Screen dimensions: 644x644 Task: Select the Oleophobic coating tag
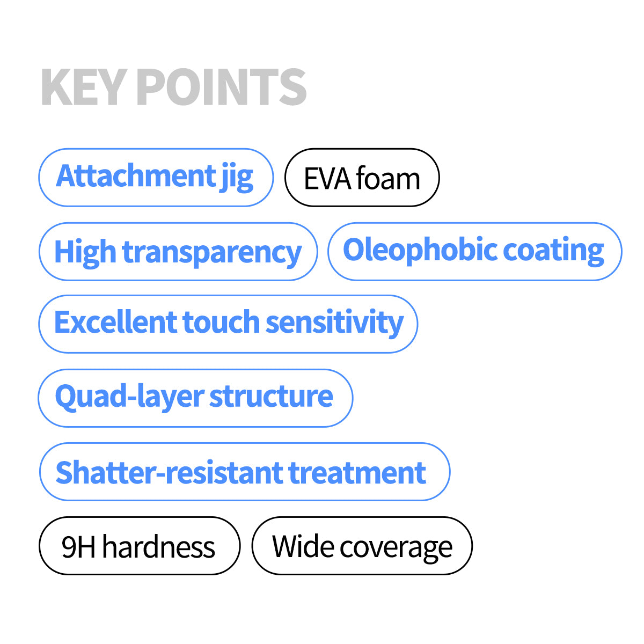[x=474, y=252]
